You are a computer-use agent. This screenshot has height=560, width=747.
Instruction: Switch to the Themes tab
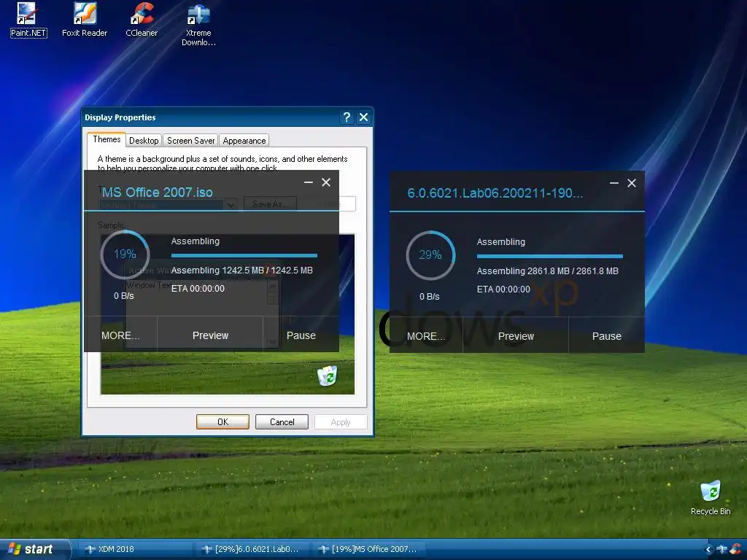107,139
